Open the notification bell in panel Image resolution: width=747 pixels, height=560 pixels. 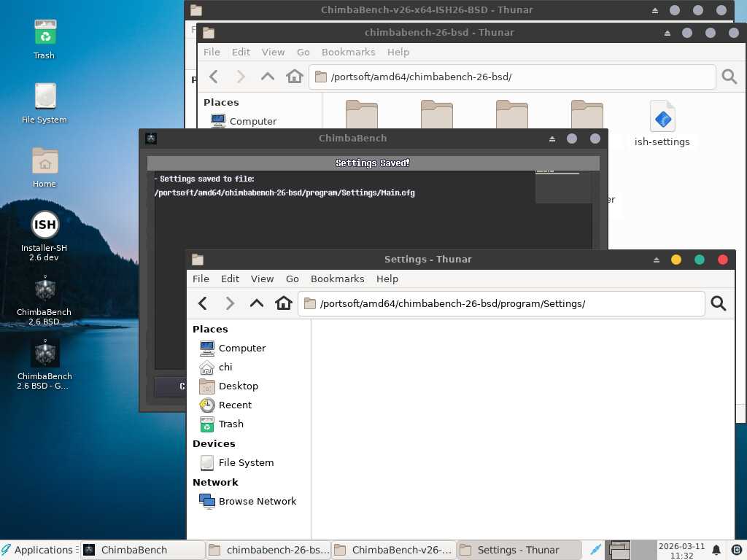coord(716,550)
